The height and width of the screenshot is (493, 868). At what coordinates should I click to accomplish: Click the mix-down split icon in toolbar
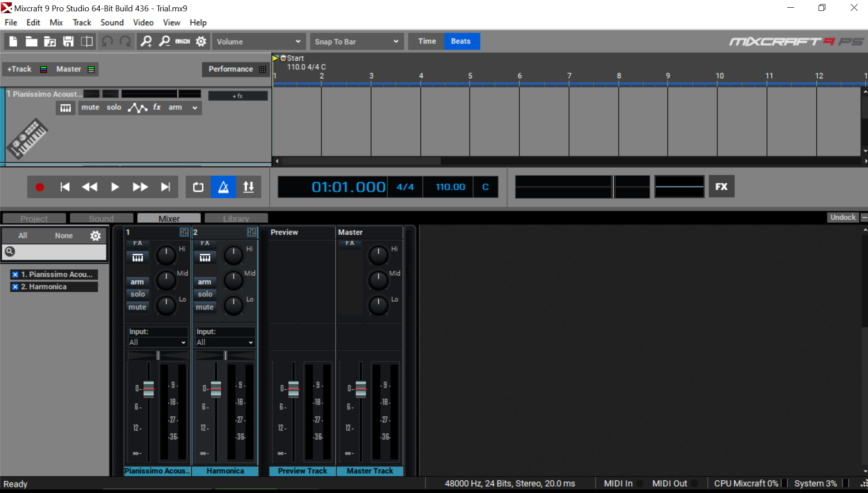click(x=87, y=42)
